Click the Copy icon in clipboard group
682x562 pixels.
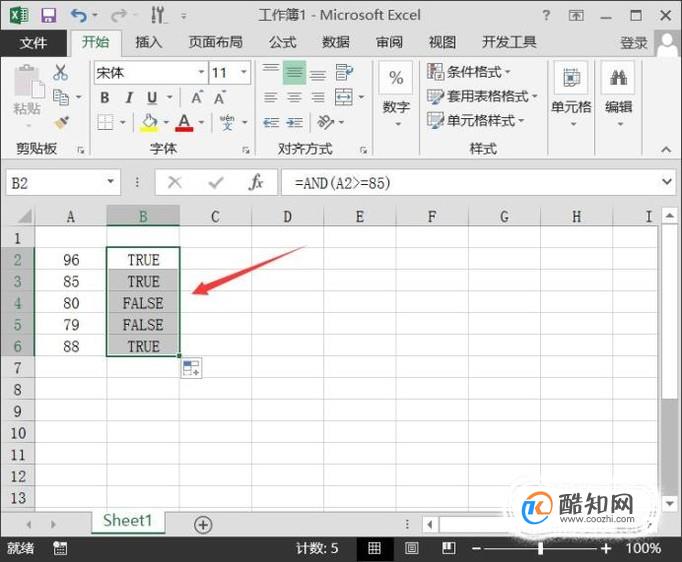tap(60, 97)
